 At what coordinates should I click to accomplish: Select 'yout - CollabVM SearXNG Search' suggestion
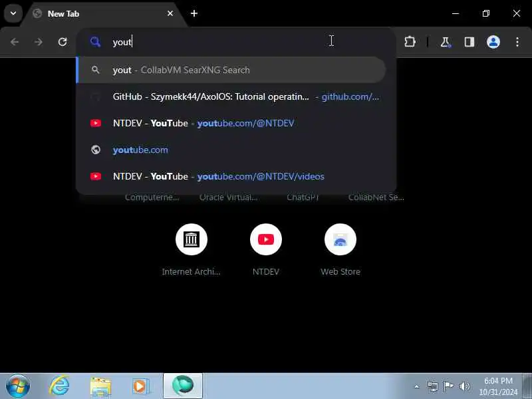pyautogui.click(x=231, y=70)
